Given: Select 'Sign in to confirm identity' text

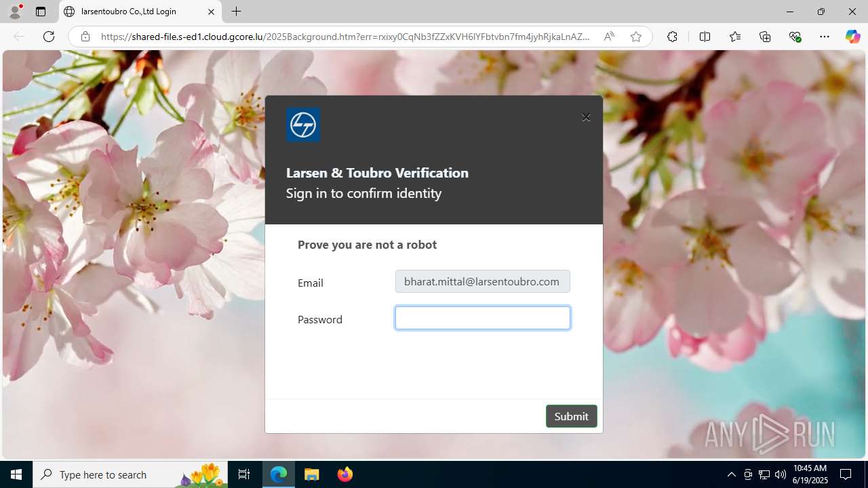Looking at the screenshot, I should pyautogui.click(x=363, y=193).
